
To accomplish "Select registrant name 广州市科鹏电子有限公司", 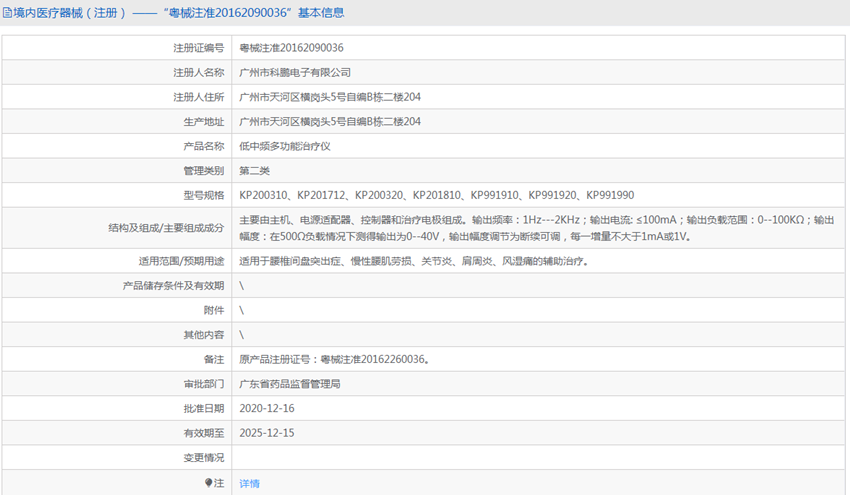I will tap(295, 72).
